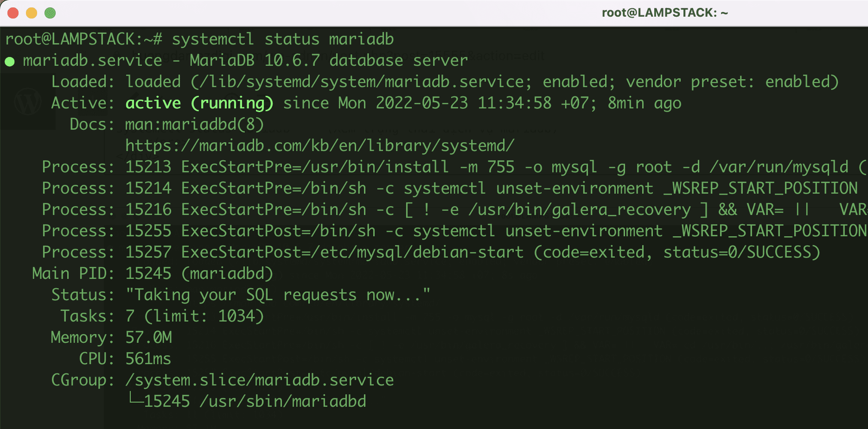Click the active (running) status text
Screen dimensions: 868x429
pyautogui.click(x=199, y=103)
